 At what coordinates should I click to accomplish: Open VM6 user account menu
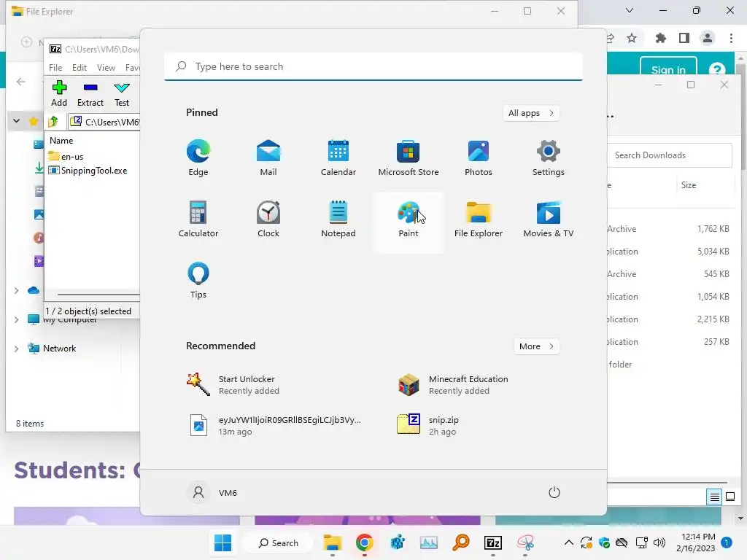212,492
